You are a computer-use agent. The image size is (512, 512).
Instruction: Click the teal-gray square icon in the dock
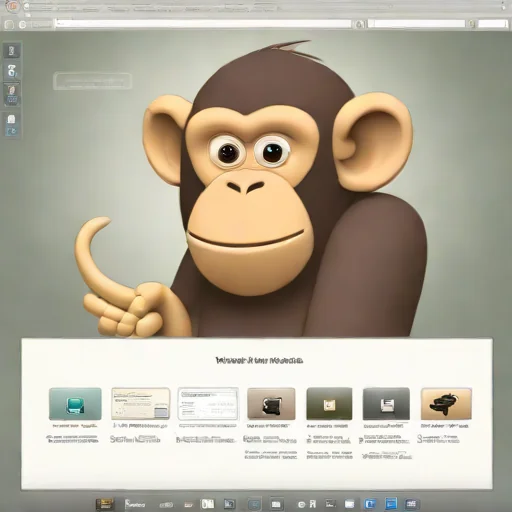(x=255, y=504)
